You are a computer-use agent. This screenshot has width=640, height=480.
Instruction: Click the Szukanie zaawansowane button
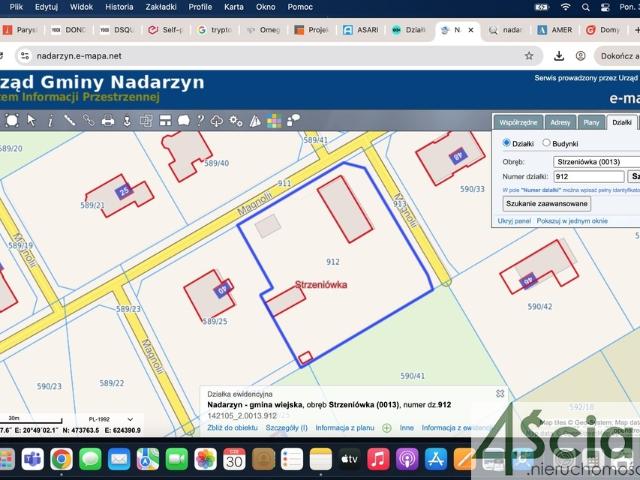[545, 203]
